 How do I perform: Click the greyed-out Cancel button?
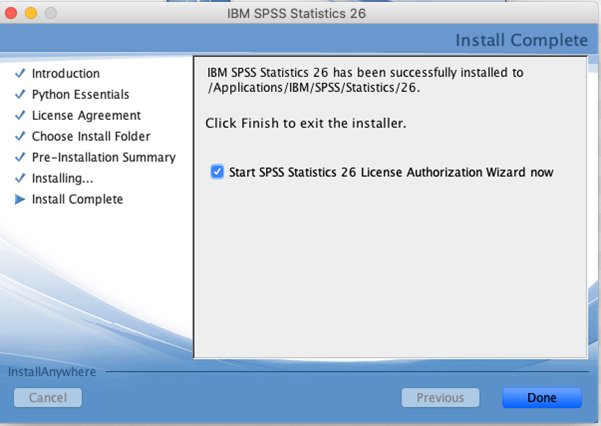[x=48, y=398]
